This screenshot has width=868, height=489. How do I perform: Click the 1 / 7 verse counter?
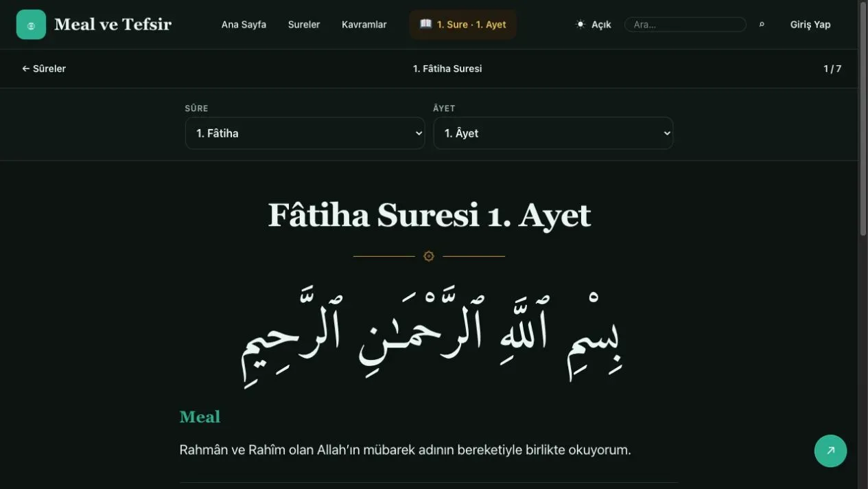click(832, 69)
